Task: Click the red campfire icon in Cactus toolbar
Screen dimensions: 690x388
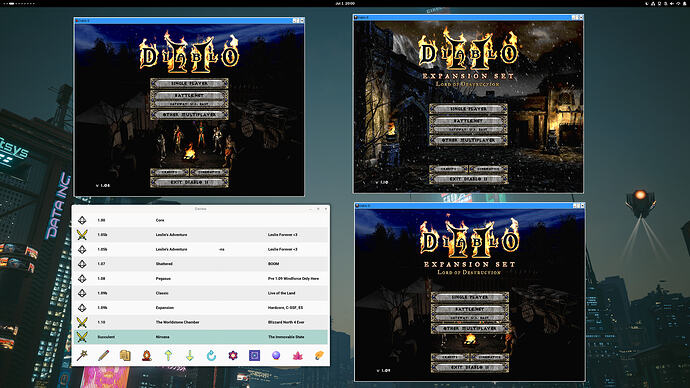Action: click(x=147, y=355)
